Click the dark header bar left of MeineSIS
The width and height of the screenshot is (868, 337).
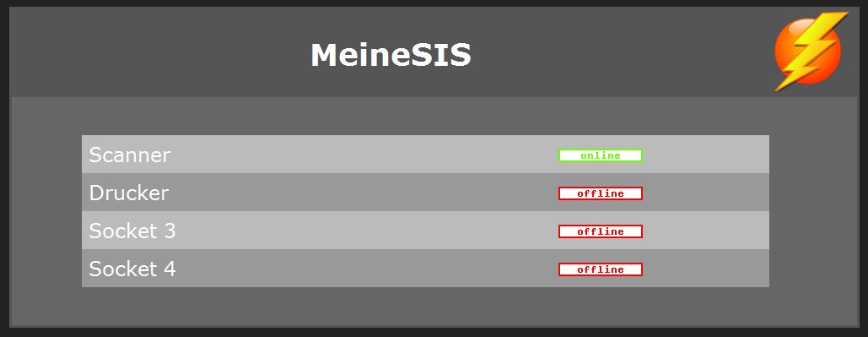click(x=160, y=52)
